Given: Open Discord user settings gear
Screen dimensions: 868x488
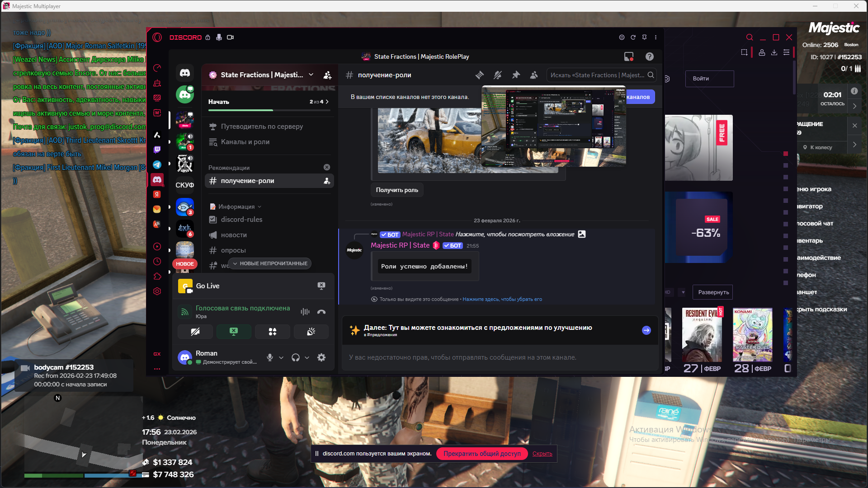Looking at the screenshot, I should tap(321, 357).
